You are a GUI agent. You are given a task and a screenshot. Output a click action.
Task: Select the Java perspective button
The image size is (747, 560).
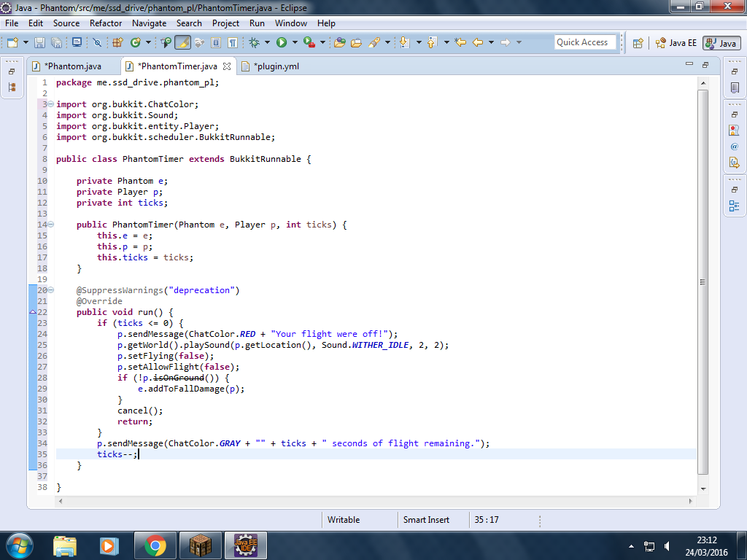721,43
